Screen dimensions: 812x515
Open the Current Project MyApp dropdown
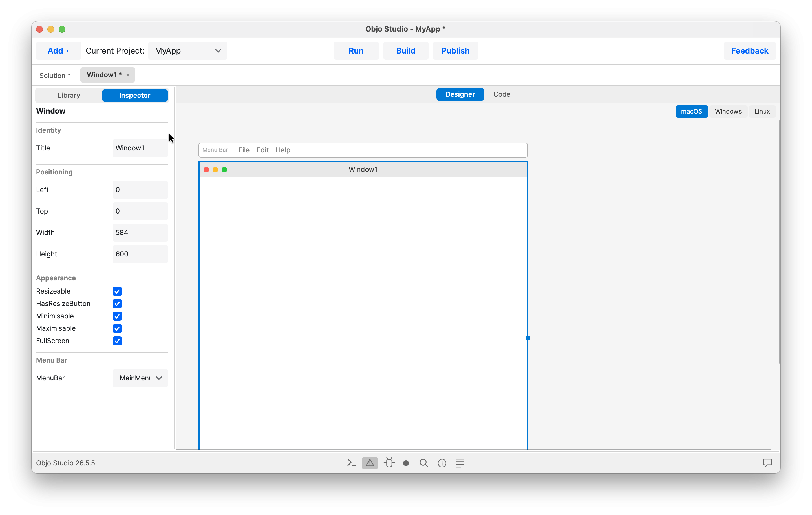188,51
